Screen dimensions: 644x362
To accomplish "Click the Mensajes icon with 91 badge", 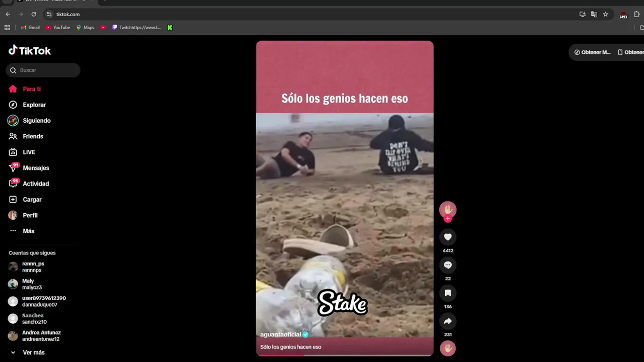I will pyautogui.click(x=13, y=168).
